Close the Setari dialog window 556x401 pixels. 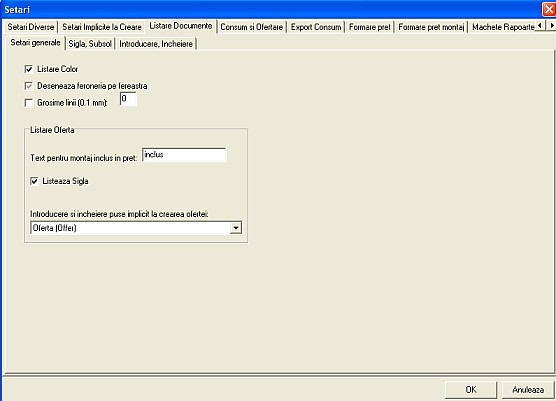tap(549, 9)
